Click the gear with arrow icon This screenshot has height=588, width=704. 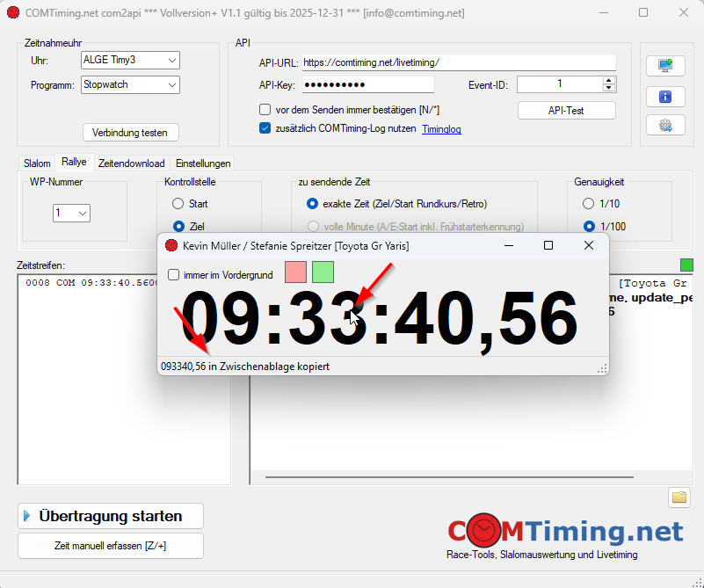click(x=665, y=125)
